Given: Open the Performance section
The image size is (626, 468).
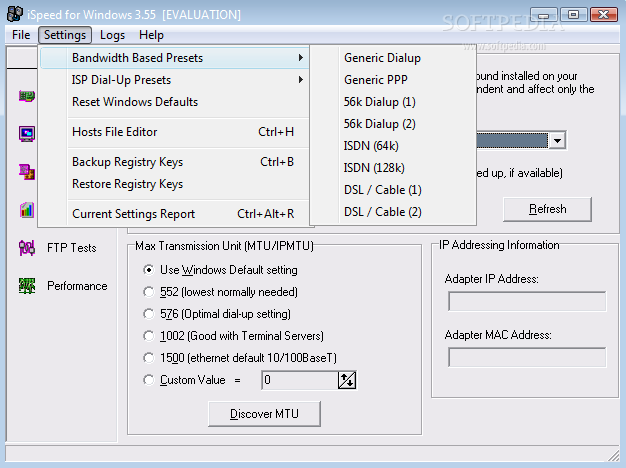Looking at the screenshot, I should click(x=77, y=286).
